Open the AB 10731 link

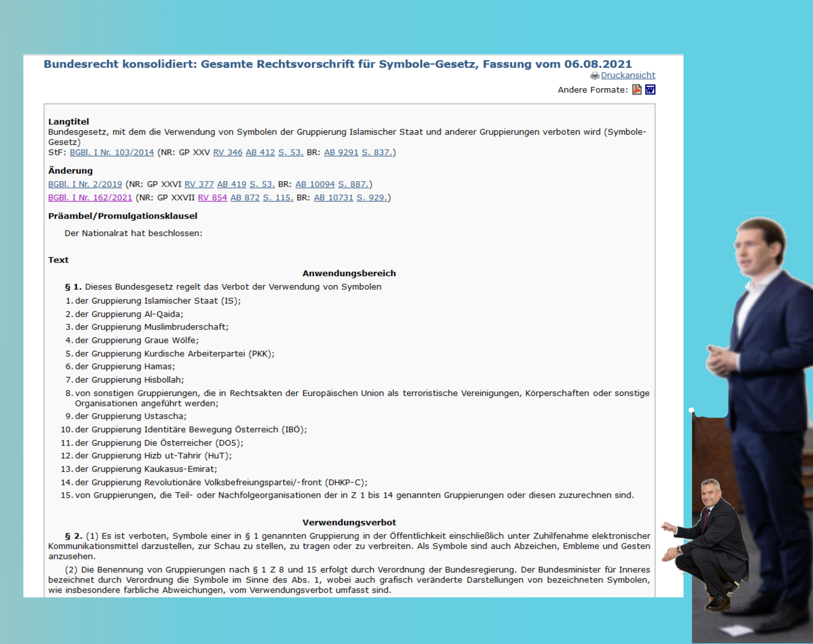click(x=333, y=197)
